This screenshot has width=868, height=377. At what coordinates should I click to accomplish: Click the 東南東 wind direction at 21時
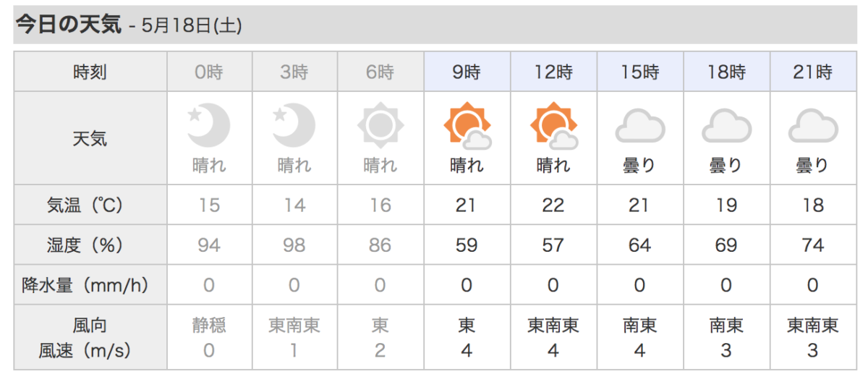[x=813, y=326]
